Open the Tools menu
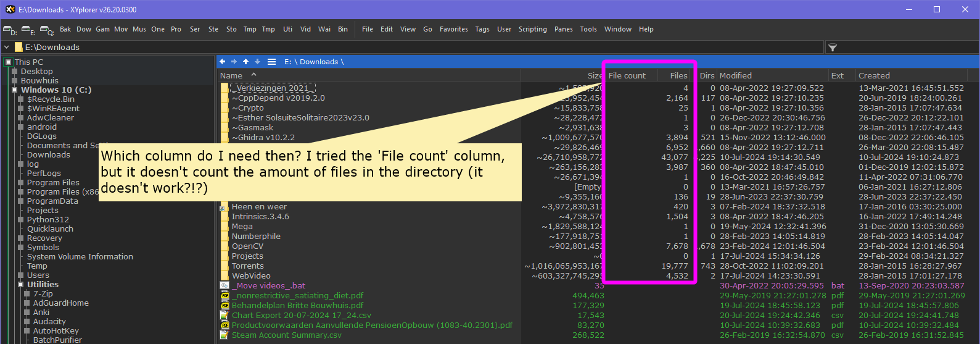 (x=588, y=29)
